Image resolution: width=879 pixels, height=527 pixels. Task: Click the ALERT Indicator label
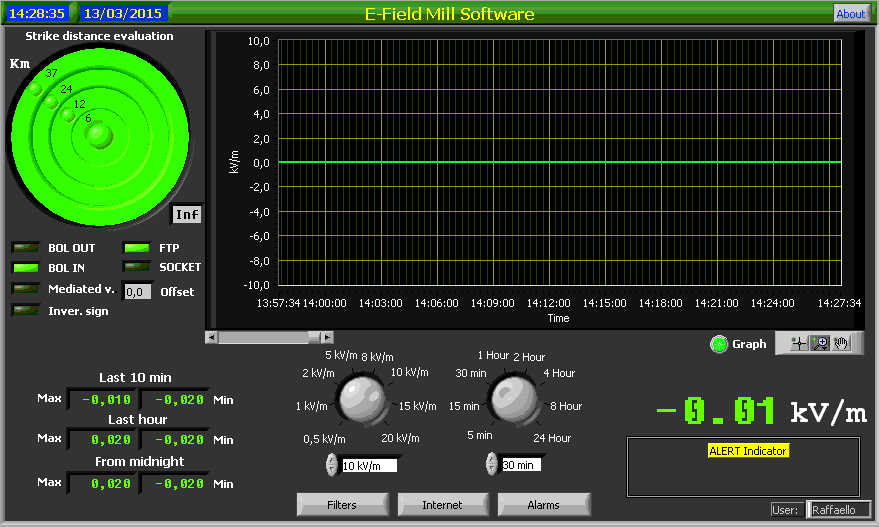click(748, 451)
